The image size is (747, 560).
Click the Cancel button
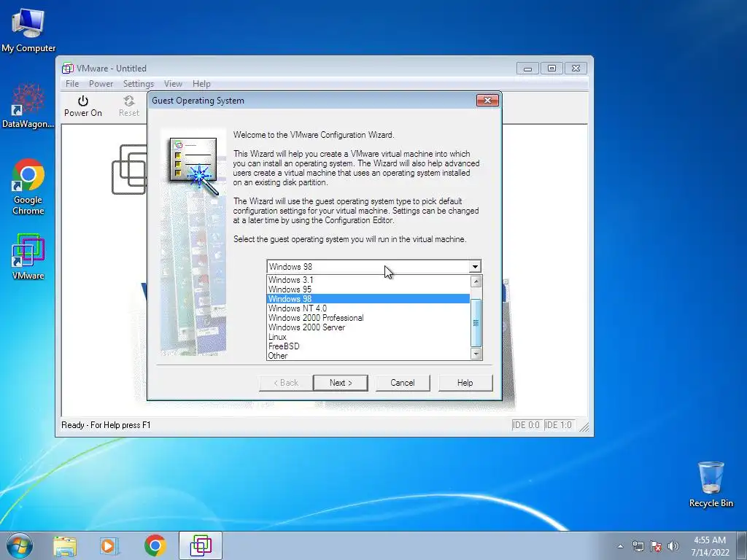403,383
